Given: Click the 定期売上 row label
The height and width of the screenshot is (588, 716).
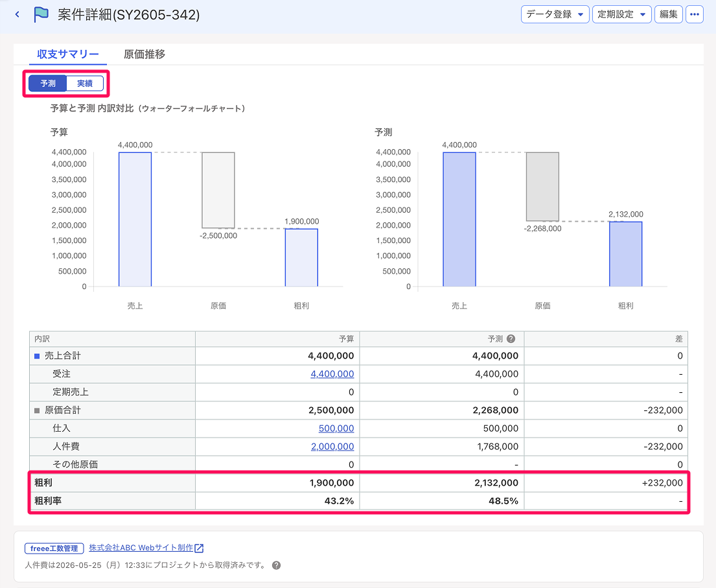Looking at the screenshot, I should [71, 392].
